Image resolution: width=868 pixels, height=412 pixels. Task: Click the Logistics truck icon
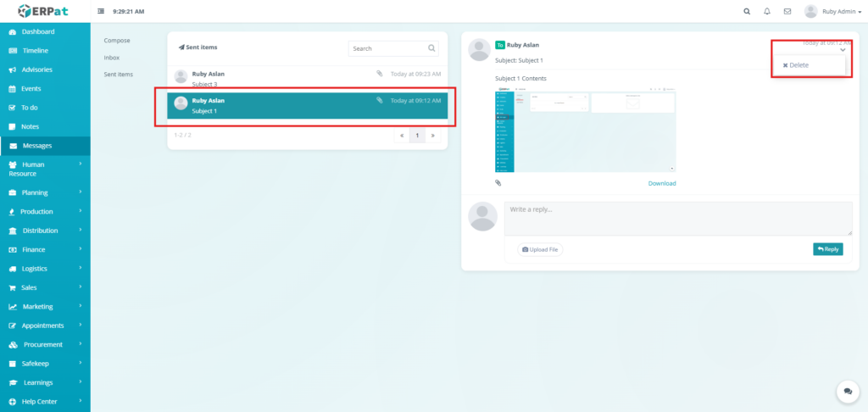[13, 269]
